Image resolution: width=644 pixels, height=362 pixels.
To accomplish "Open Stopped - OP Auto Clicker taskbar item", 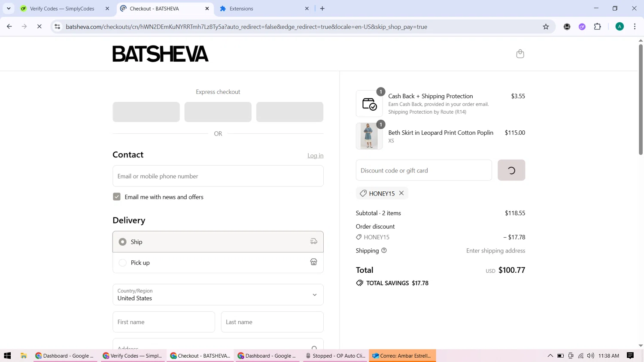I will click(x=335, y=356).
